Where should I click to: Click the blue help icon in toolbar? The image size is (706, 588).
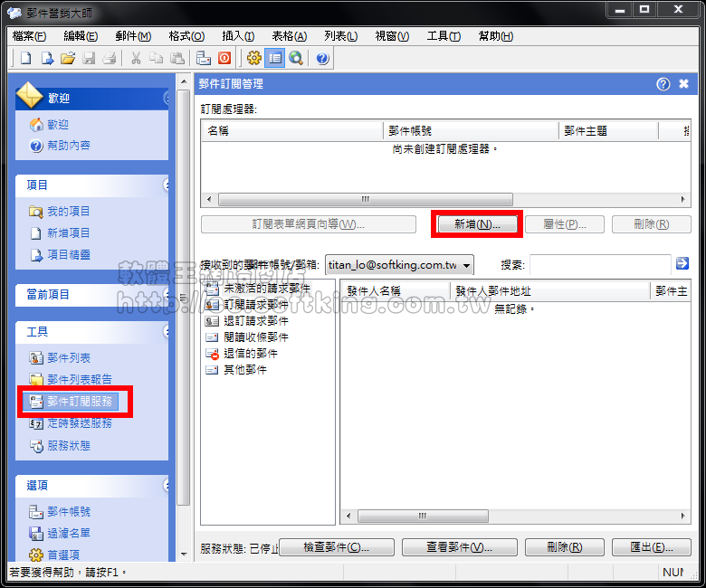tap(322, 59)
